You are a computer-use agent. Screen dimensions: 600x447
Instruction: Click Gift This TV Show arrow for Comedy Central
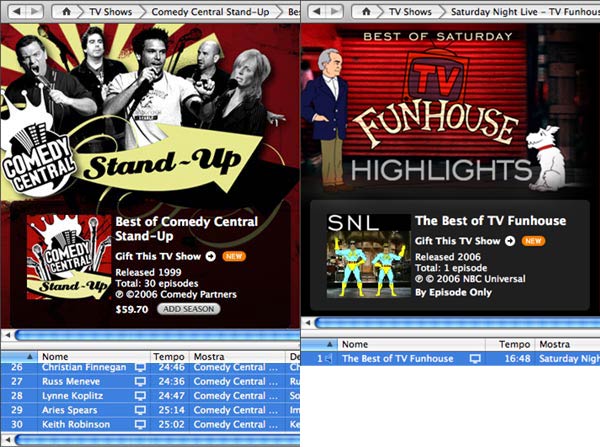(x=210, y=256)
